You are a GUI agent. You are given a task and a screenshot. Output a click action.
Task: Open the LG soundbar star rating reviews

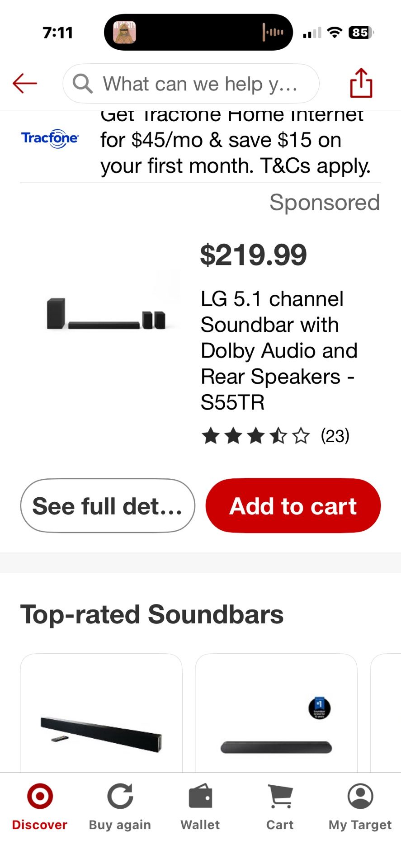[x=276, y=436]
